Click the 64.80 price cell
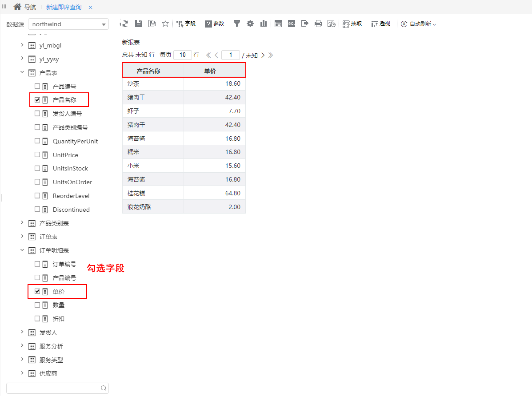 214,193
